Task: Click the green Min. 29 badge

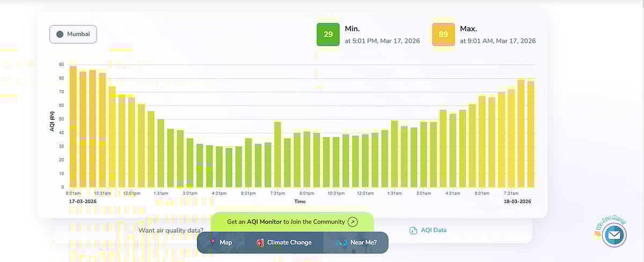Action: 328,34
